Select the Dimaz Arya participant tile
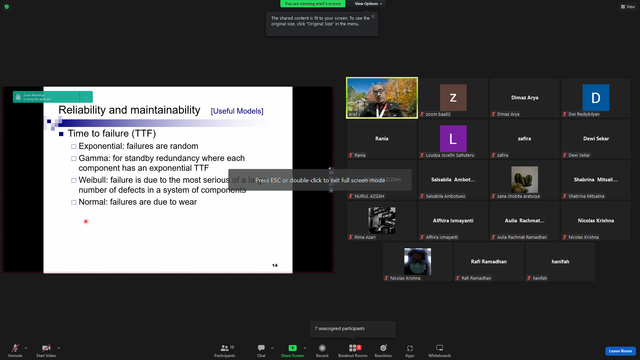This screenshot has height=360, width=640. pos(524,98)
